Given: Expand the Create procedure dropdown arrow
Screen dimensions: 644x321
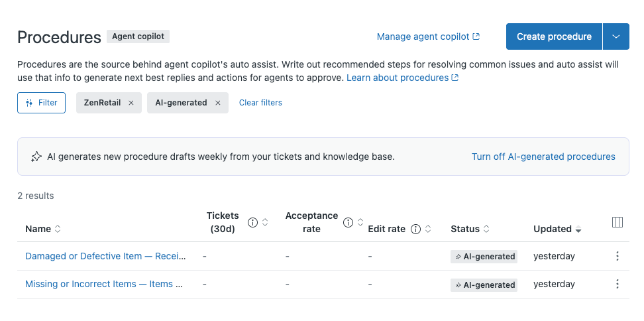Looking at the screenshot, I should (x=616, y=36).
